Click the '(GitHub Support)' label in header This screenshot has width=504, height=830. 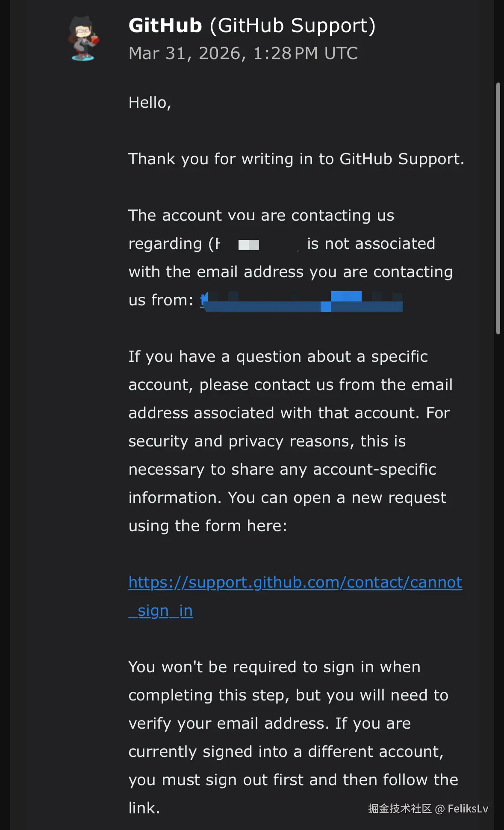click(x=292, y=26)
